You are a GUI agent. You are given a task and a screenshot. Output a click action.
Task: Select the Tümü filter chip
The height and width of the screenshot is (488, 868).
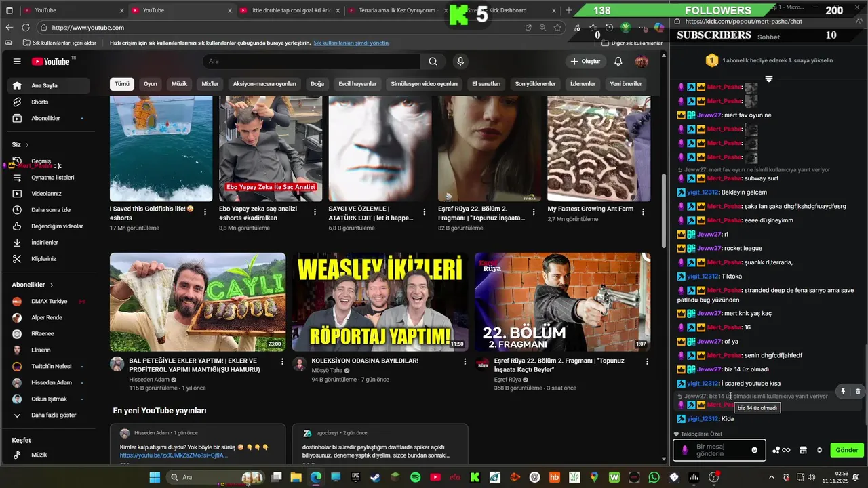coord(122,84)
